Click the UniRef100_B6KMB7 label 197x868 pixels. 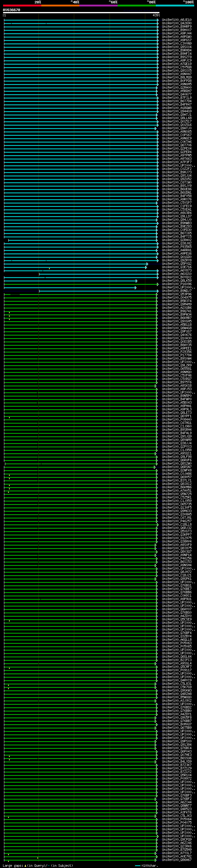click(177, 318)
